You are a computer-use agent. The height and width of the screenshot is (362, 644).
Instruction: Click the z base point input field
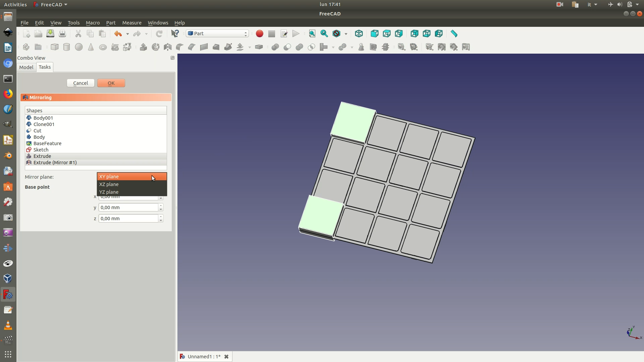click(128, 219)
